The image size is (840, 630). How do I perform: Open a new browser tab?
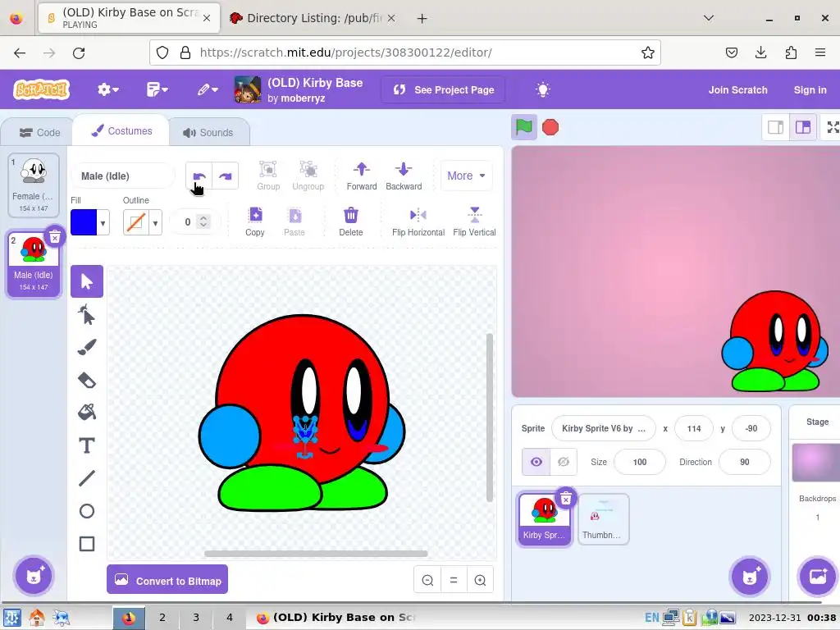[422, 18]
